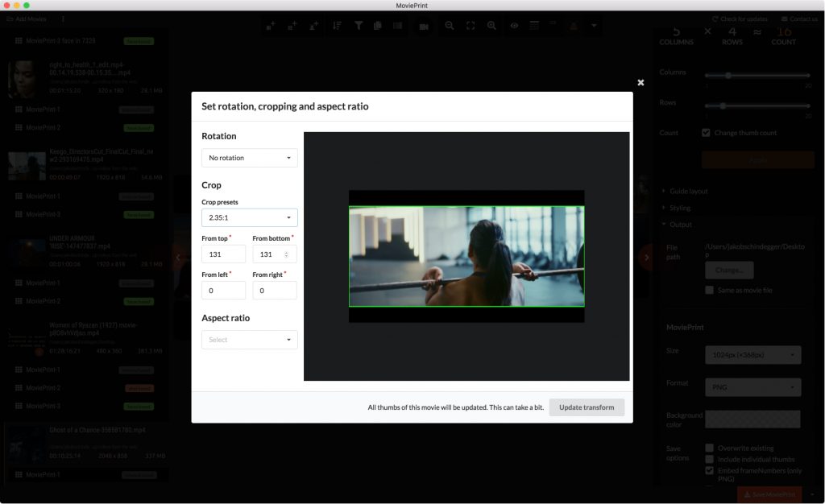Select the Keego_DirectorsCut movie thumbnail

coord(27,166)
